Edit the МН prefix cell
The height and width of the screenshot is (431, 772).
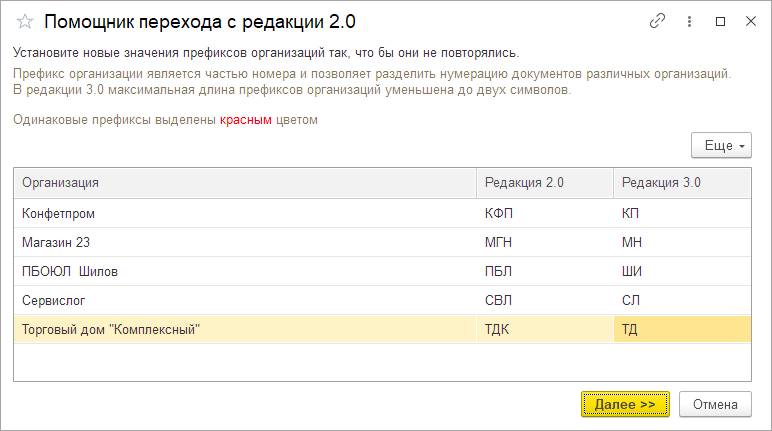682,243
